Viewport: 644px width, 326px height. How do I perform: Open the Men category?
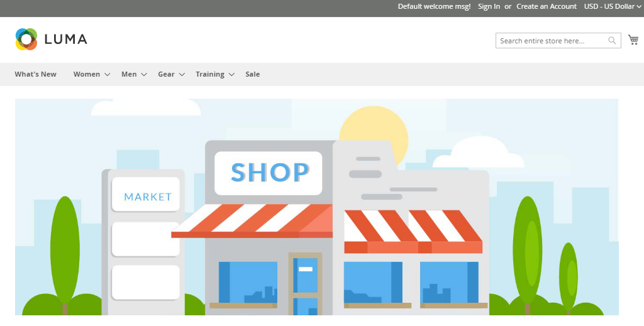click(128, 74)
